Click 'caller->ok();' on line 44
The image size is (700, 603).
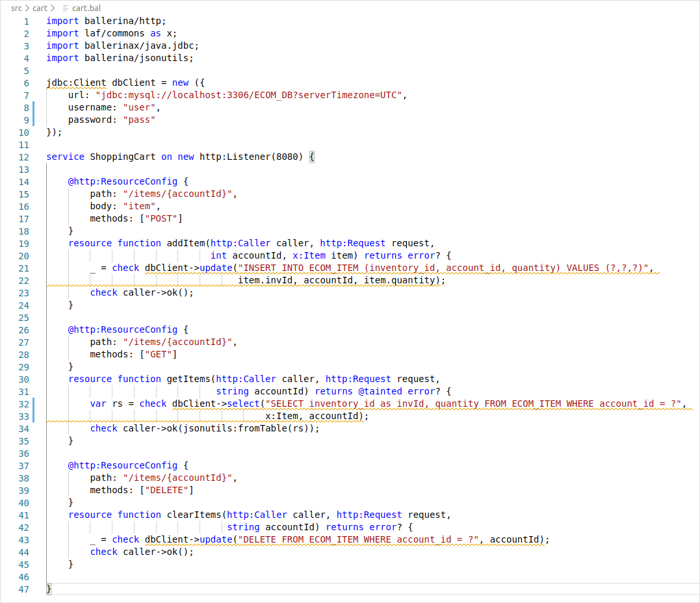pos(159,552)
